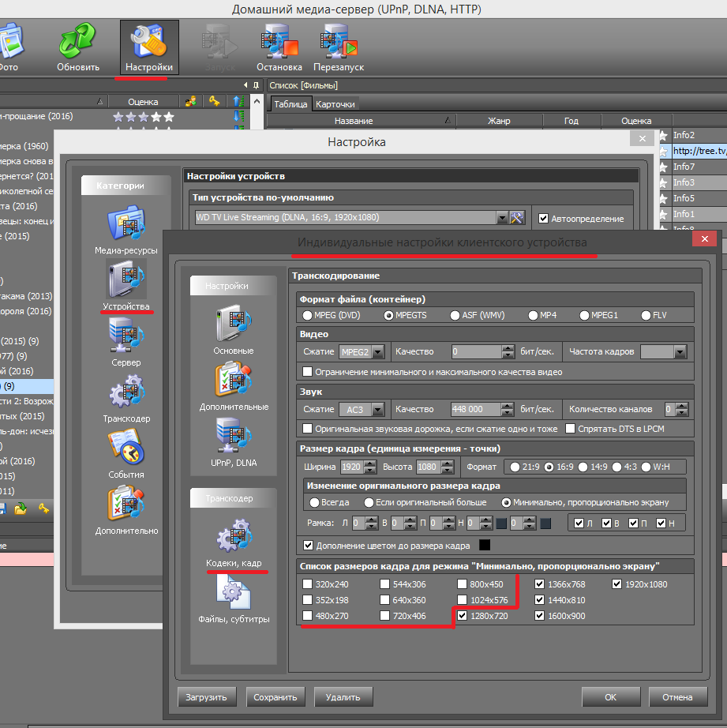The width and height of the screenshot is (727, 728).
Task: Open video compression MPEG2 dropdown
Action: click(x=377, y=352)
